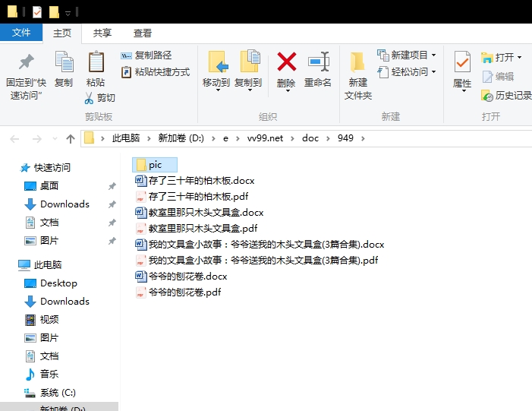Expand the chevron after 949 breadcrumb
This screenshot has width=532, height=411.
[x=363, y=138]
